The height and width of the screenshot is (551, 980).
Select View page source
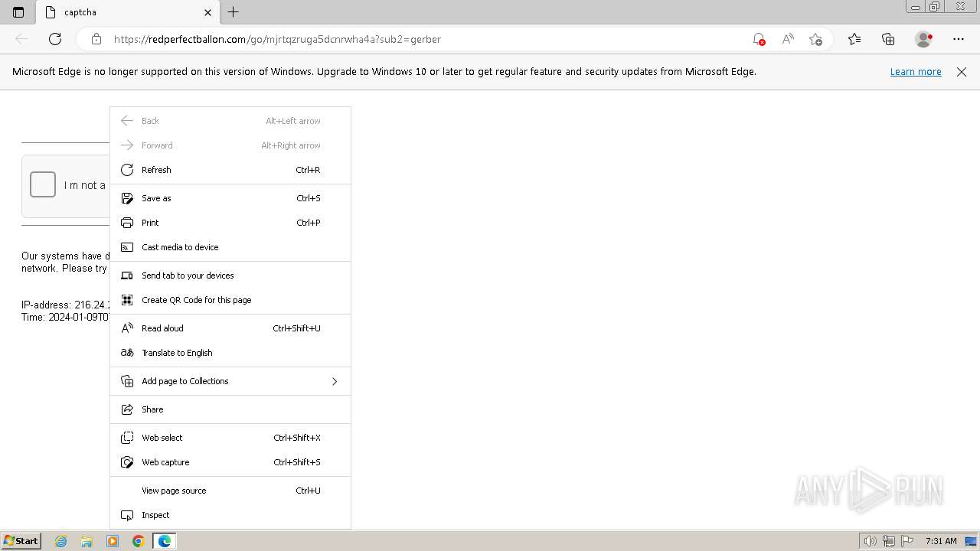point(230,491)
